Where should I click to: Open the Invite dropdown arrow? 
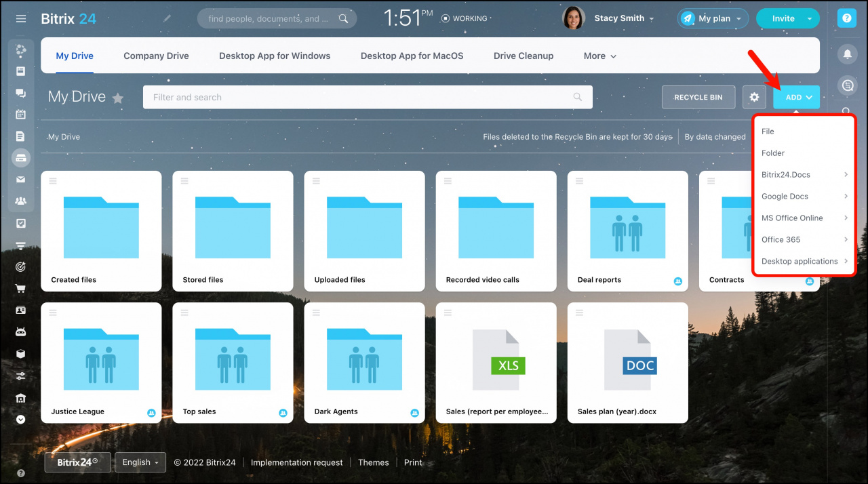(809, 19)
